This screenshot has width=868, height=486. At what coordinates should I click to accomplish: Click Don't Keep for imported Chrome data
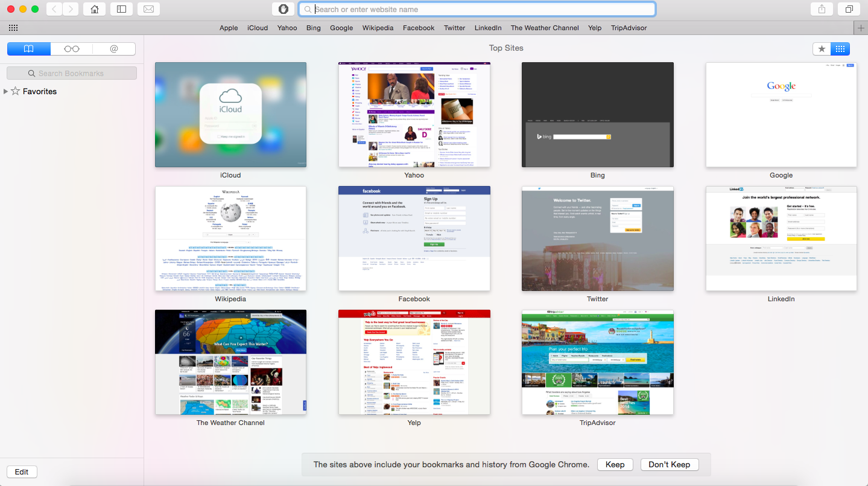670,464
